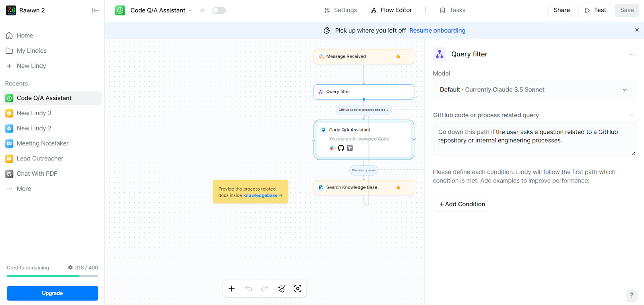Viewport: 644px width, 305px height.
Task: Open Lead Outreacher in Recents
Action: [52, 158]
